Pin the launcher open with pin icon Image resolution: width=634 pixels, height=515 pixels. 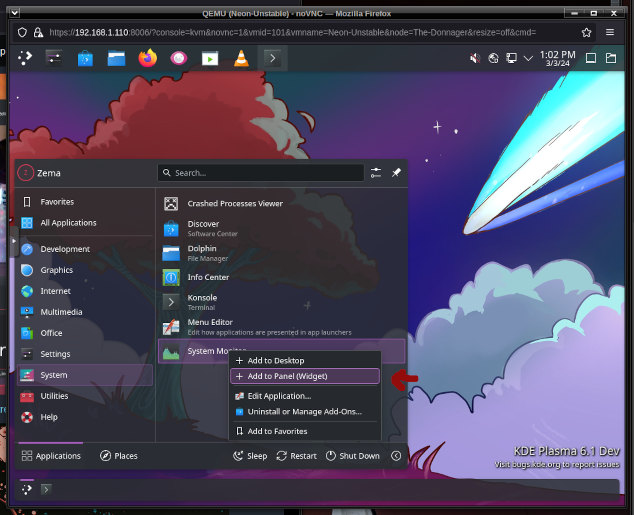click(396, 173)
